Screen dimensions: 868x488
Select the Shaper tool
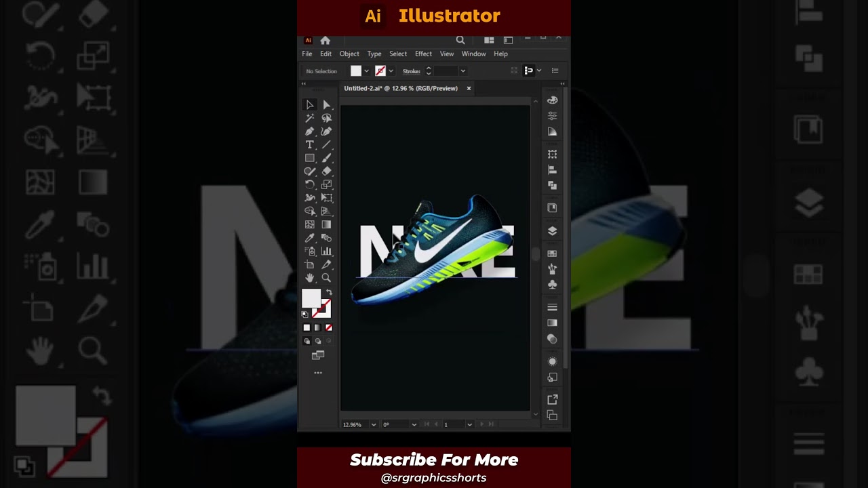[310, 171]
